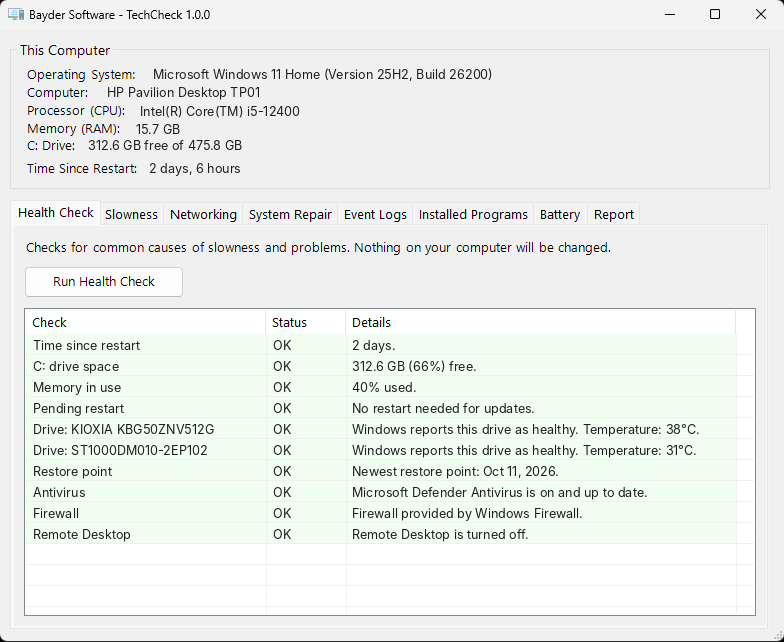Click the 'Microsoft Windows 11 Home' OS value
The height and width of the screenshot is (642, 784).
tap(322, 74)
